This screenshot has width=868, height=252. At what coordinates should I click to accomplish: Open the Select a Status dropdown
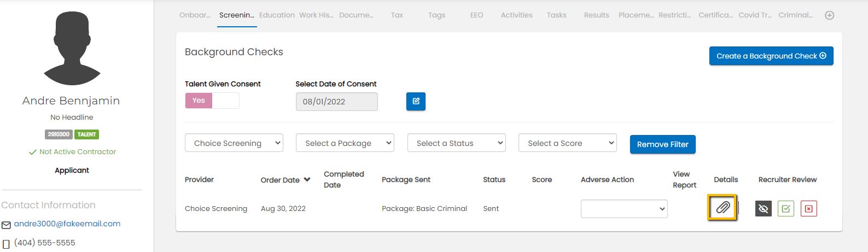coord(457,143)
